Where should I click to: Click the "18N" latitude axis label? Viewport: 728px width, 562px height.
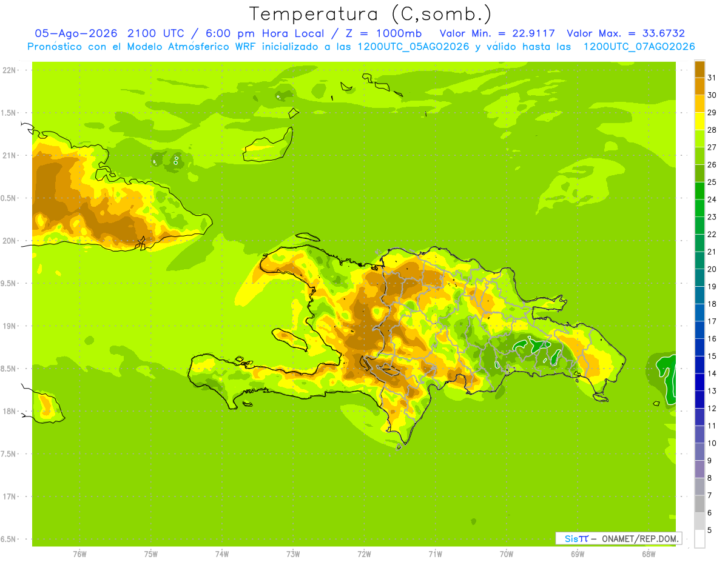click(x=10, y=412)
